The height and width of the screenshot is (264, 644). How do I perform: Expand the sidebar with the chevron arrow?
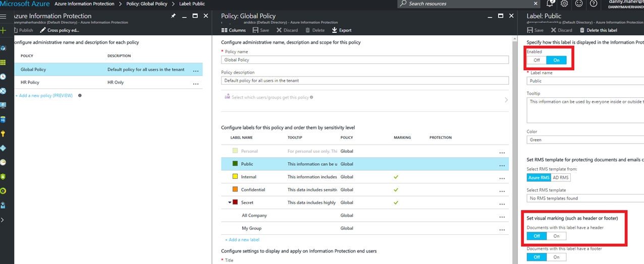pos(3,220)
